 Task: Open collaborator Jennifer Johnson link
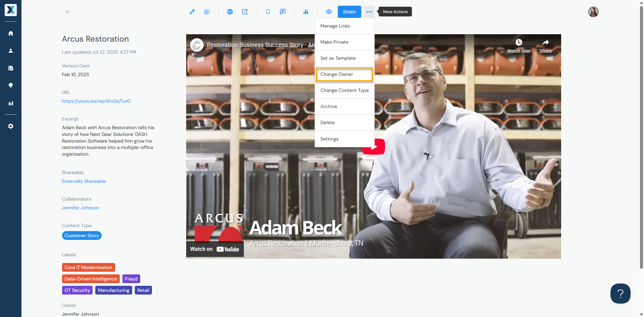(x=80, y=208)
